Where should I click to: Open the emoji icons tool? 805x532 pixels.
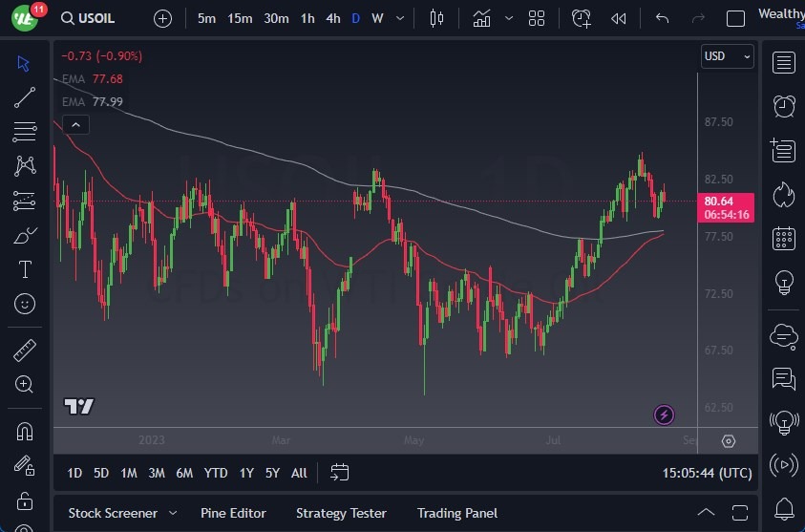point(25,304)
